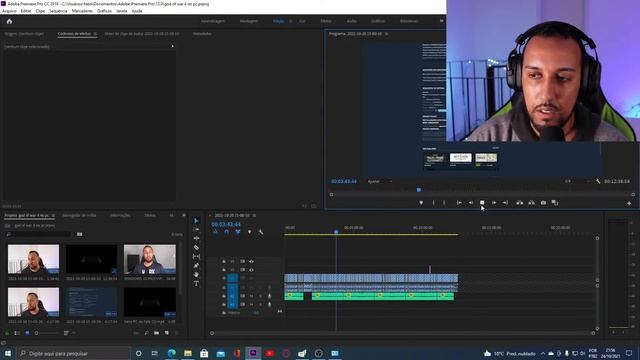Open the playback resolution dropdown

pyautogui.click(x=578, y=181)
